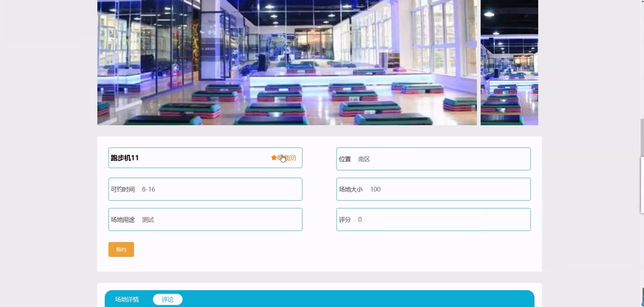This screenshot has height=307, width=644.
Task: Select the small gym thumbnail on the right
Action: 509,62
